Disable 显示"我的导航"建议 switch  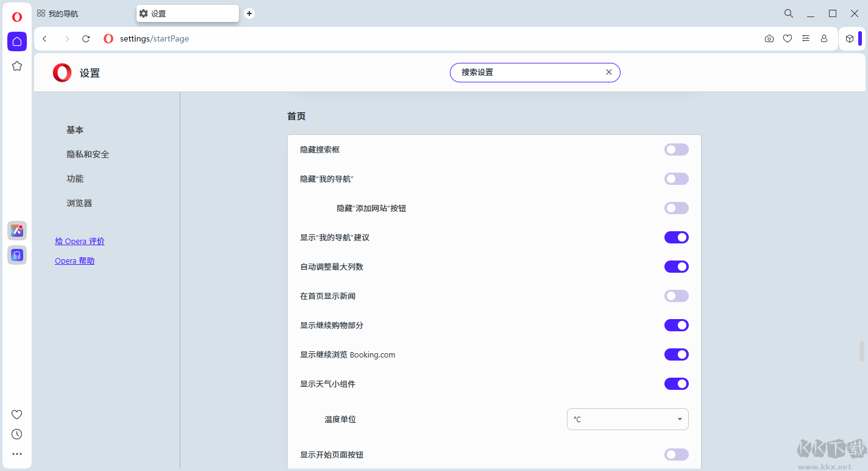click(x=677, y=237)
